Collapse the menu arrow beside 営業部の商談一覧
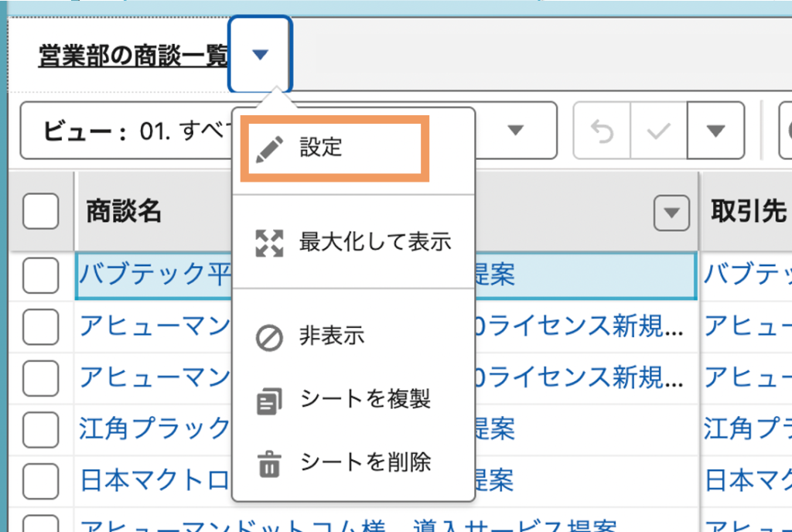Screen dimensions: 792x532 click(x=260, y=55)
